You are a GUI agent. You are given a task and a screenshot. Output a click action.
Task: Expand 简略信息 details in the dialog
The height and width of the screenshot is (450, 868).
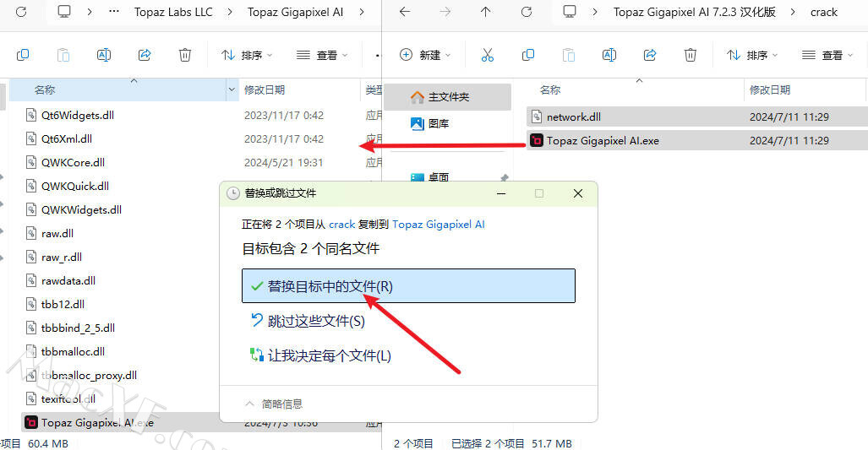(x=274, y=404)
